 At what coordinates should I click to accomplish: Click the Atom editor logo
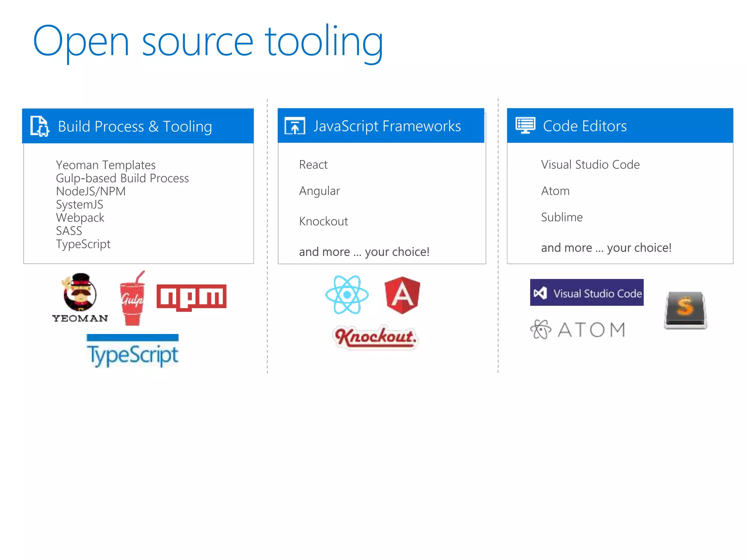pyautogui.click(x=578, y=330)
